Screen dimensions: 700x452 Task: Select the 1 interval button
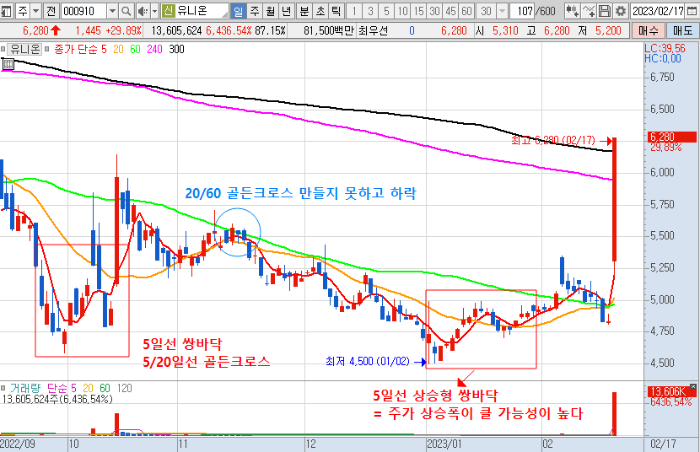[x=354, y=11]
